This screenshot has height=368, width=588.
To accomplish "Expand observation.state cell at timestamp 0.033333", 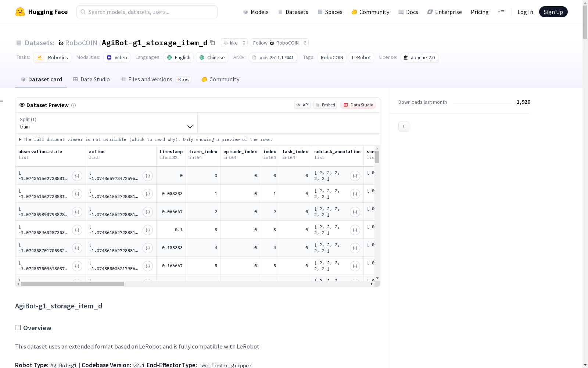I will pyautogui.click(x=77, y=194).
